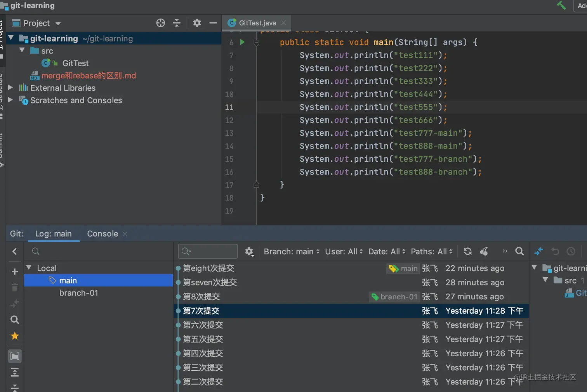Click the cherry-pick icon
This screenshot has width=587, height=392.
tap(484, 251)
